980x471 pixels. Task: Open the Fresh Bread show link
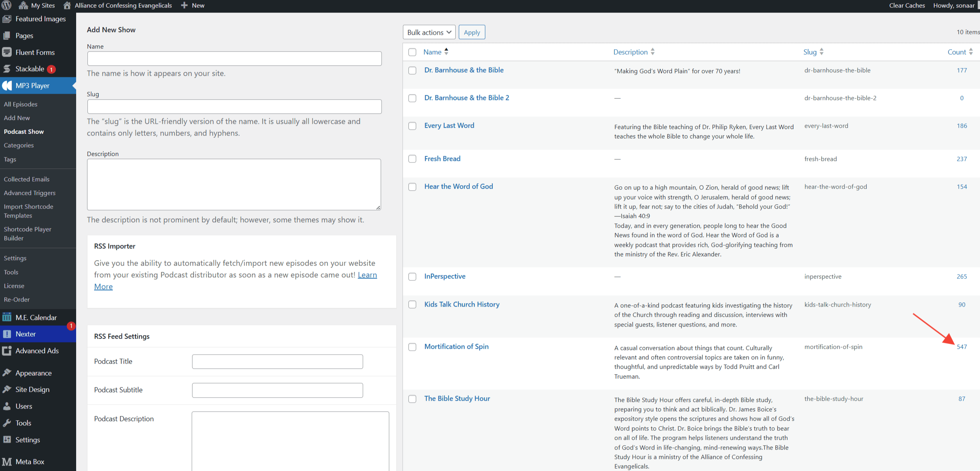point(442,159)
